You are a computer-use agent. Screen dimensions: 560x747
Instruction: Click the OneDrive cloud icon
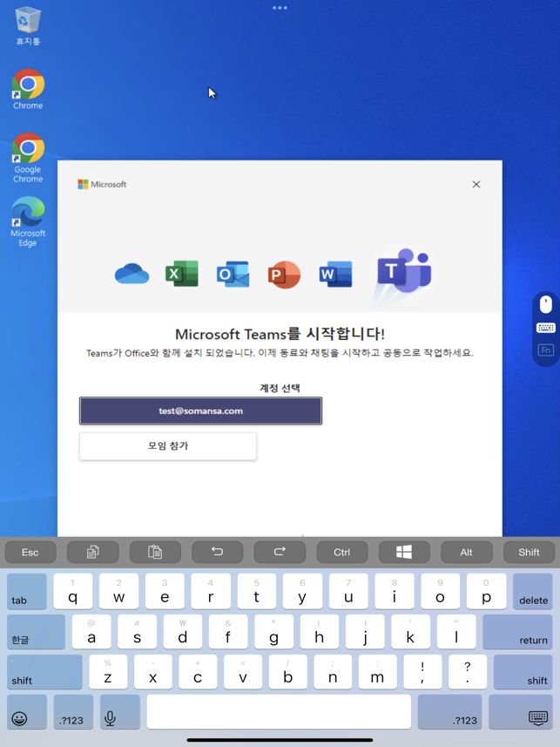[x=132, y=274]
